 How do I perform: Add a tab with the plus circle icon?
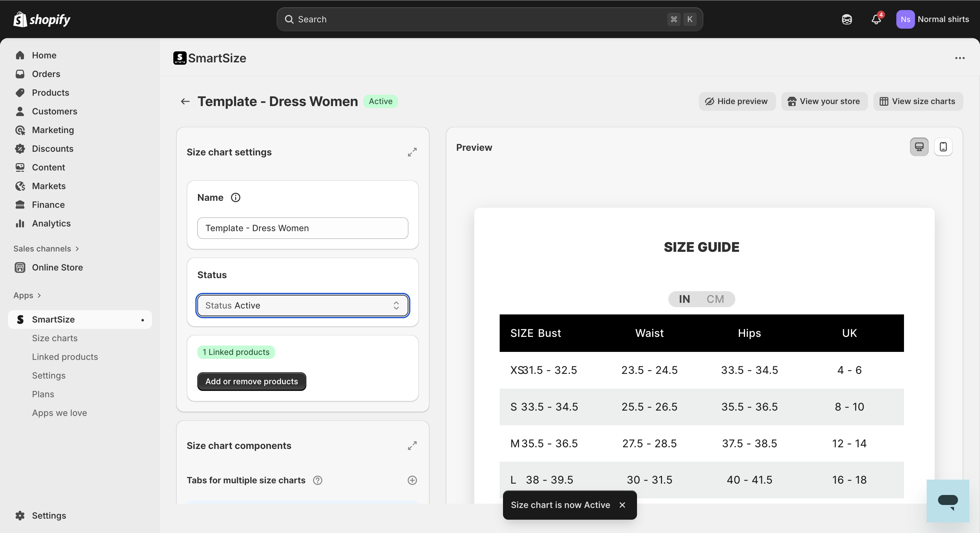pos(412,480)
